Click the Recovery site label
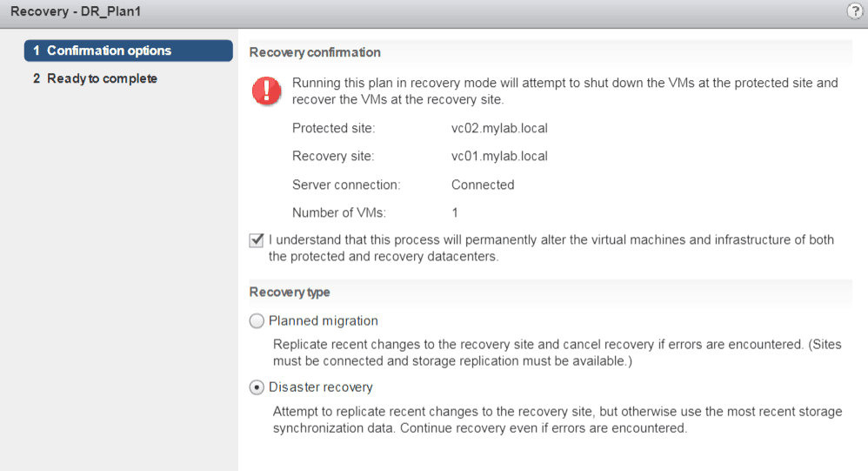 333,157
